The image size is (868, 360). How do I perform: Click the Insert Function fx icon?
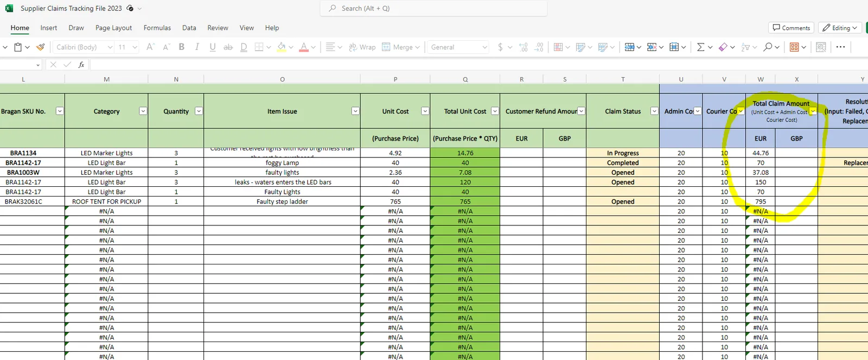pyautogui.click(x=81, y=65)
